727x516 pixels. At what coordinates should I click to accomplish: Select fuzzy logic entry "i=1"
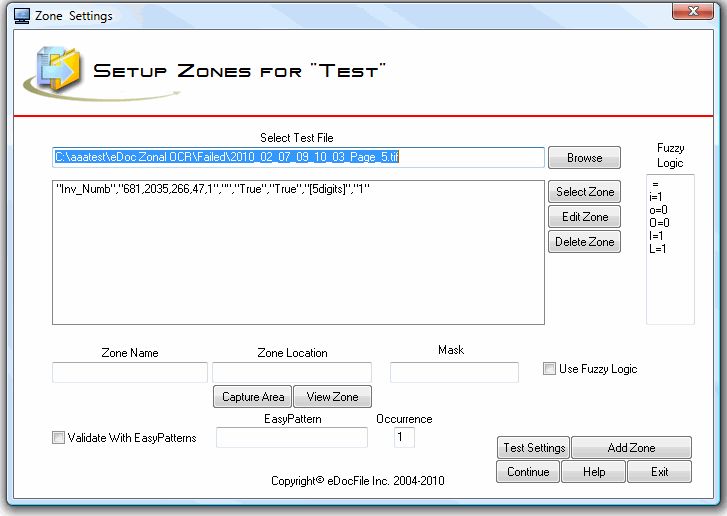[x=656, y=197]
